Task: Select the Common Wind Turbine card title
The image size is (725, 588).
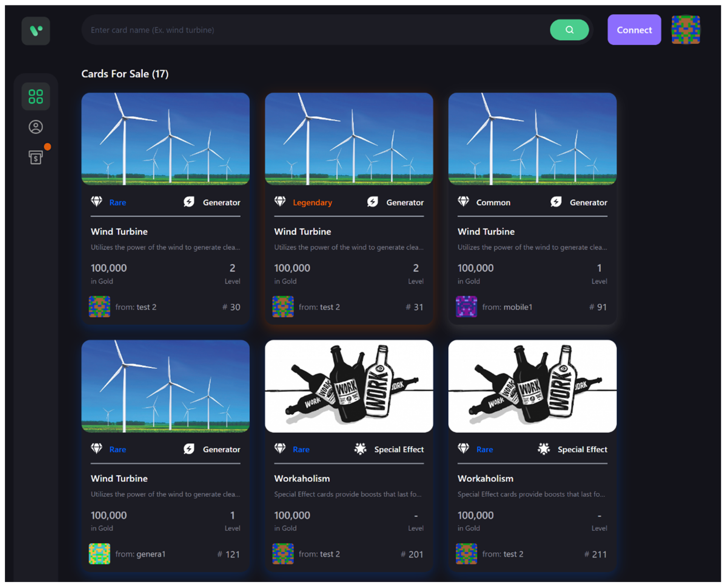Action: click(x=486, y=232)
